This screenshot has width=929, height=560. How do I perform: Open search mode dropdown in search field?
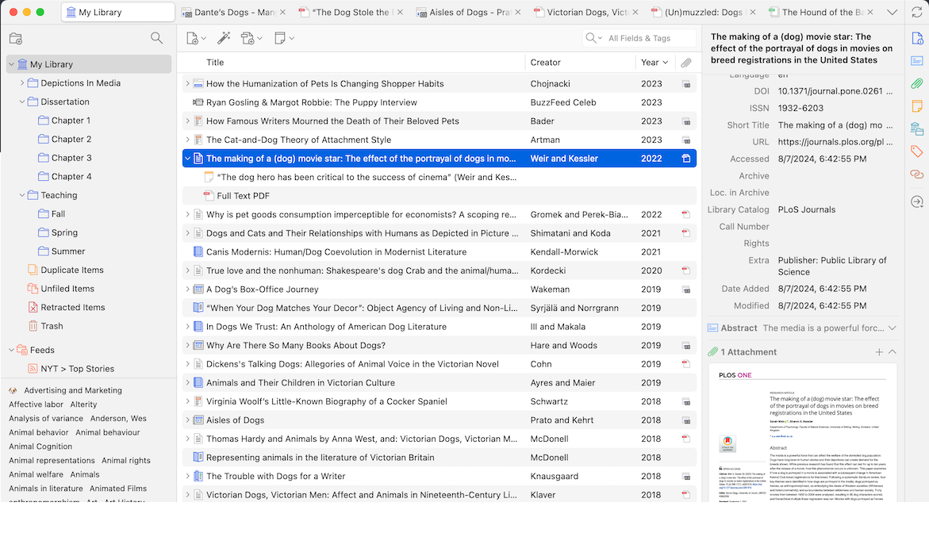[x=593, y=38]
